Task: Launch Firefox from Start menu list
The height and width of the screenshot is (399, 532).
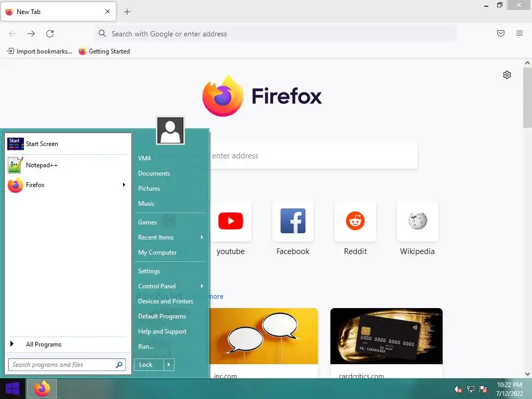Action: point(64,185)
